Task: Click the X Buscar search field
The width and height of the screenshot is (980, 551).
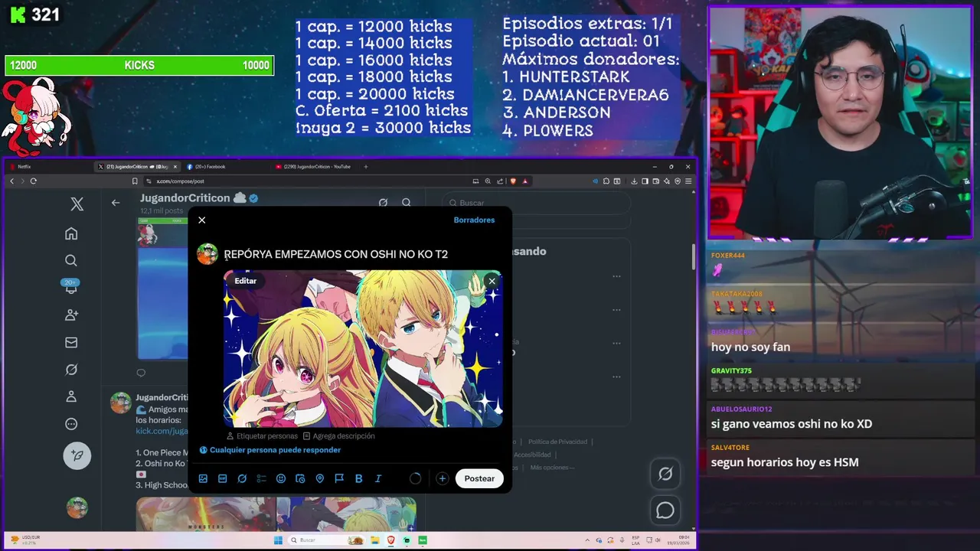Action: [x=536, y=203]
